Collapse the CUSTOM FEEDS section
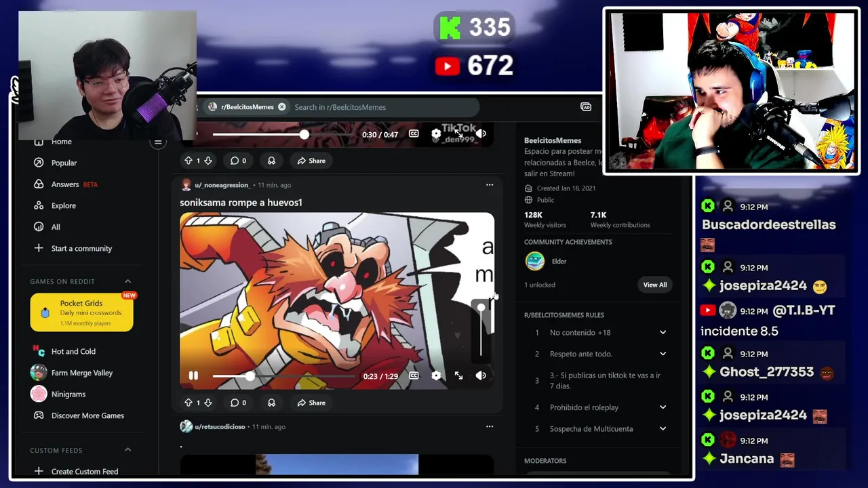 pos(127,450)
